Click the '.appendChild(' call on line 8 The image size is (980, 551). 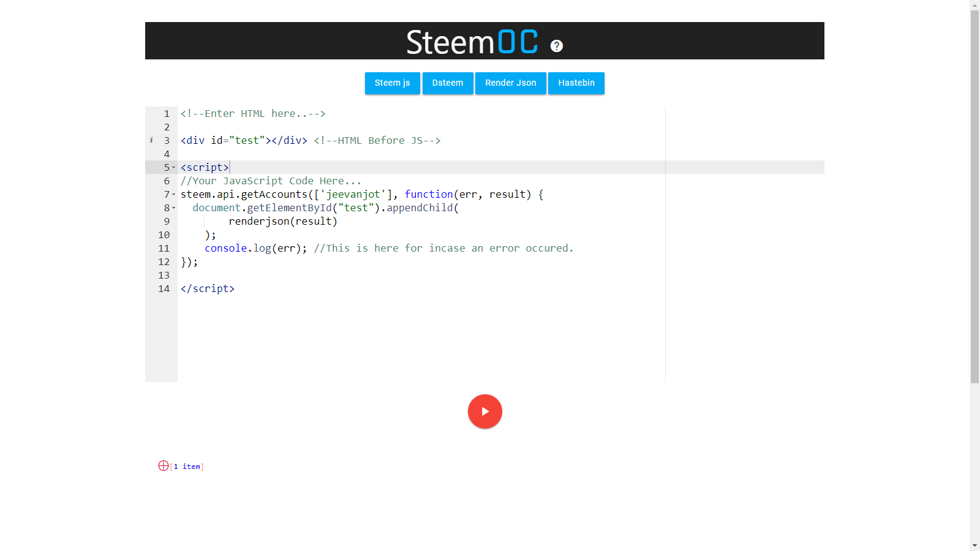tap(420, 208)
